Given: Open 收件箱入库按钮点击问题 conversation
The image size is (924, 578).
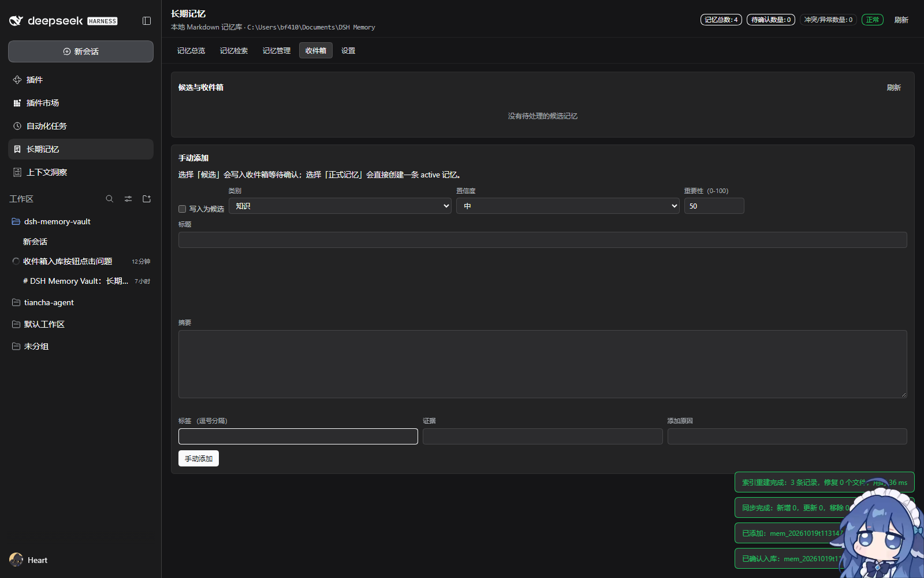Looking at the screenshot, I should (x=81, y=261).
